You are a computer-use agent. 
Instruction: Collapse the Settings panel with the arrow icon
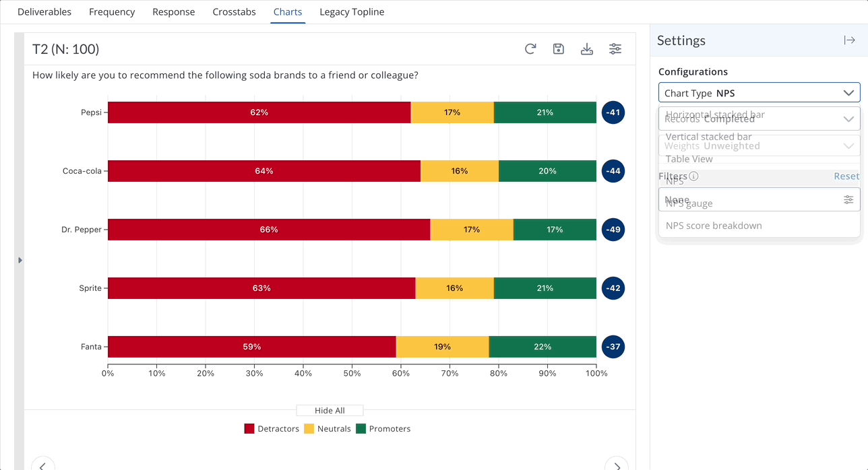click(849, 40)
